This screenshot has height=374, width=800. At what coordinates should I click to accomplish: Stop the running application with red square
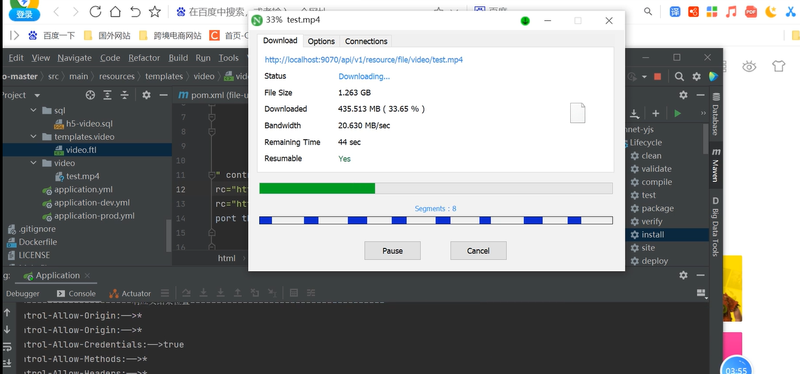658,77
